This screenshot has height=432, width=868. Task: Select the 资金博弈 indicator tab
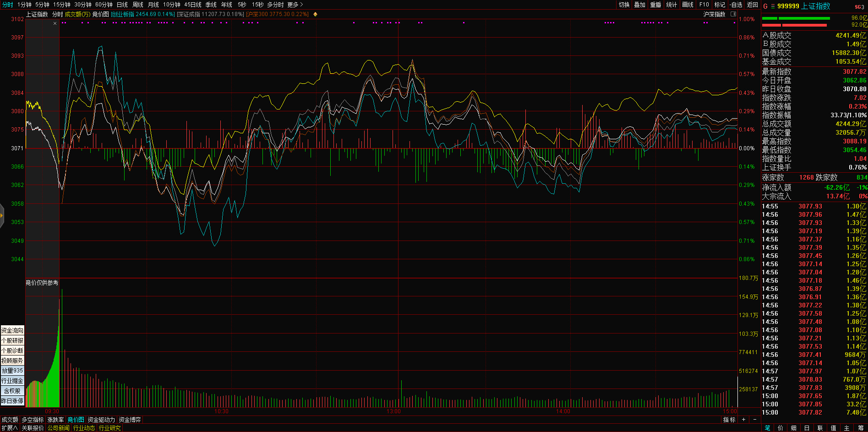tap(130, 420)
